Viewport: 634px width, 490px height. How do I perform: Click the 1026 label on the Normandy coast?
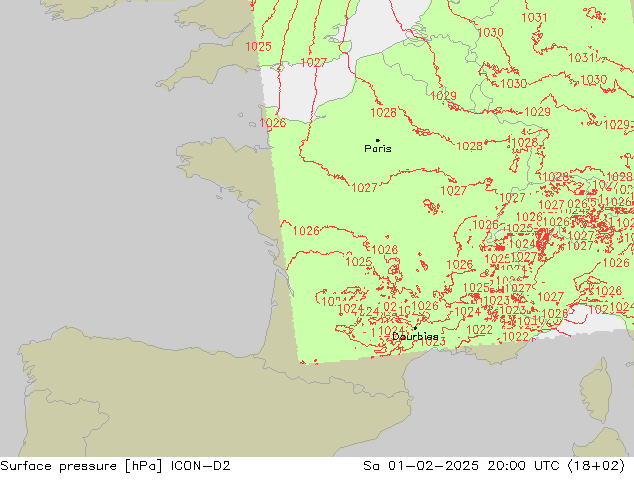coord(273,122)
